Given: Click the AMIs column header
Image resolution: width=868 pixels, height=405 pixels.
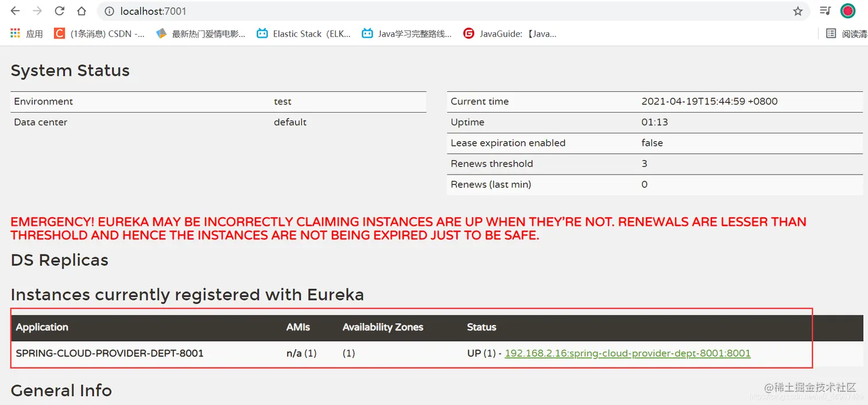Looking at the screenshot, I should click(298, 327).
